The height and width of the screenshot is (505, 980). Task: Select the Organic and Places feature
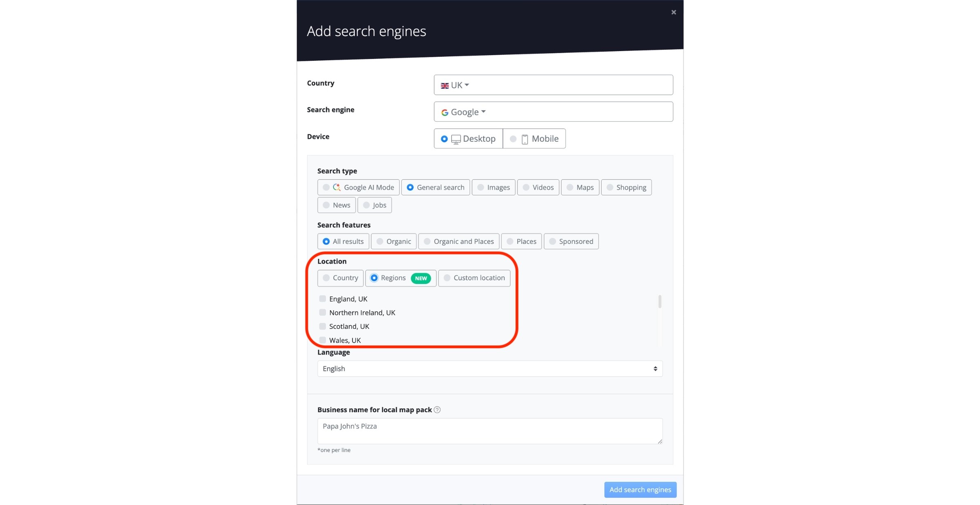point(459,241)
